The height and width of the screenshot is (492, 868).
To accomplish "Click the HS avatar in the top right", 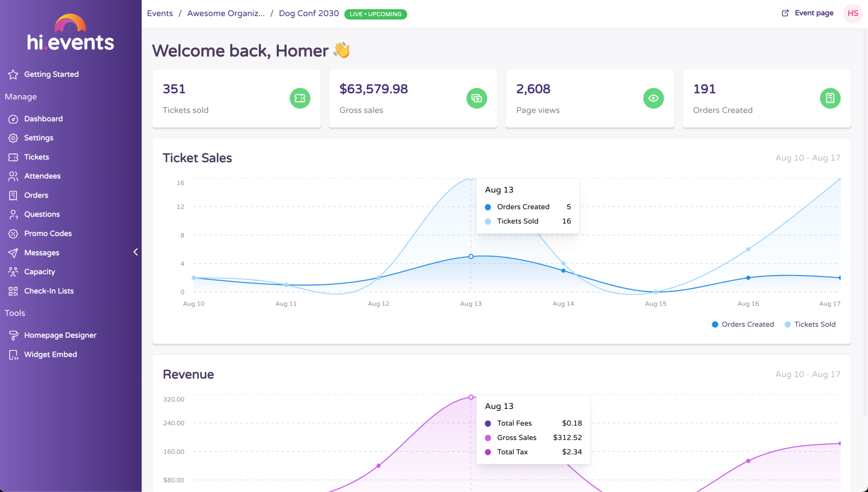I will 852,13.
